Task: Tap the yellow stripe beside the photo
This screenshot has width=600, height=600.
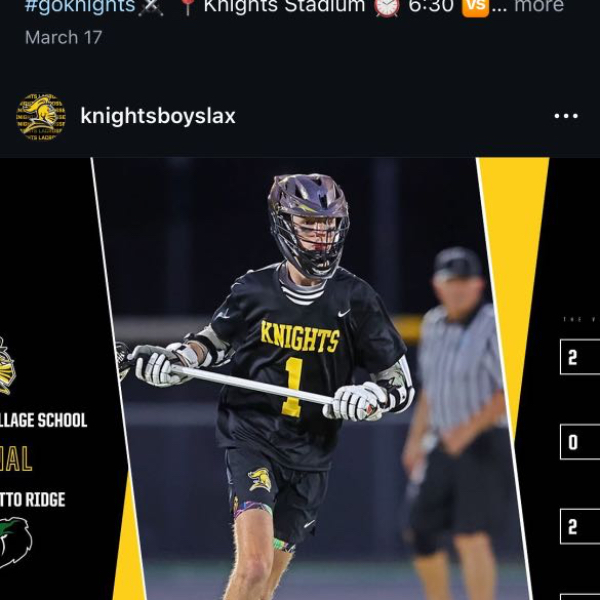Action: [x=513, y=268]
